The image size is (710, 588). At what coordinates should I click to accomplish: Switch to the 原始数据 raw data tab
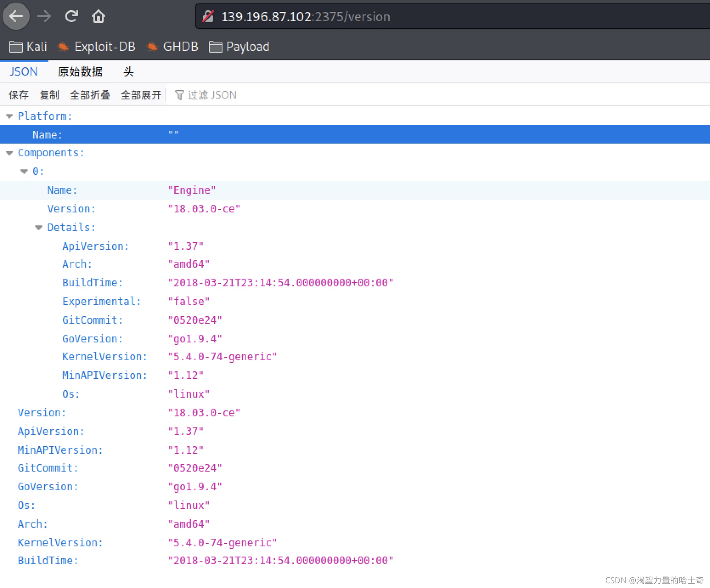[80, 71]
